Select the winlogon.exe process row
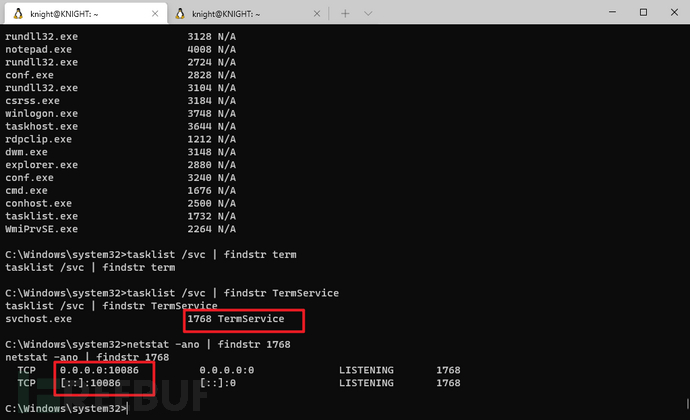The height and width of the screenshot is (420, 690). (121, 113)
